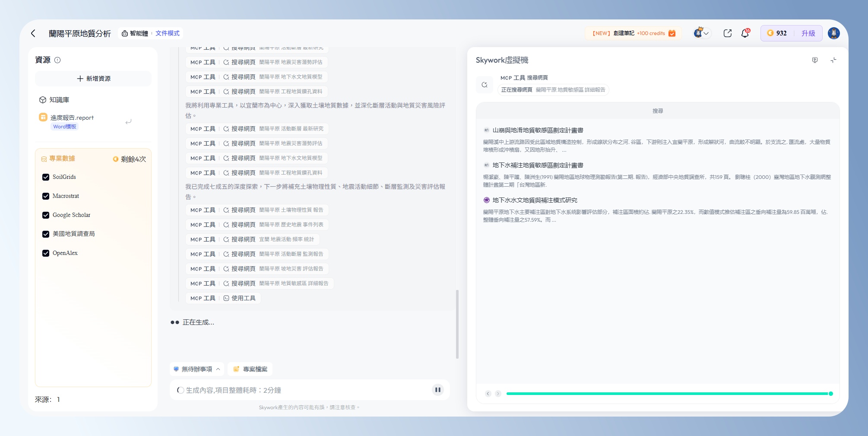
Task: Switch to 文件模式 tab
Action: [x=168, y=33]
